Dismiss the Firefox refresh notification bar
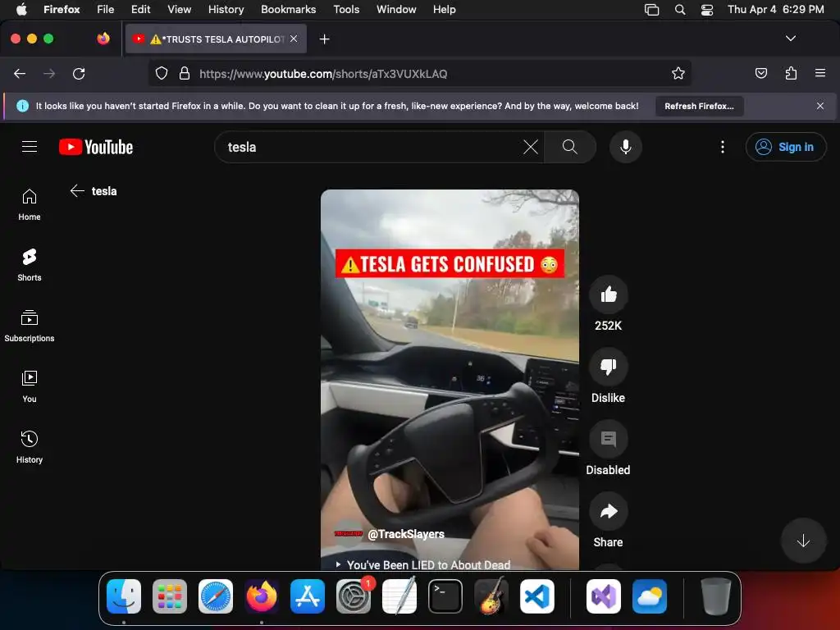The width and height of the screenshot is (840, 630). pyautogui.click(x=819, y=106)
